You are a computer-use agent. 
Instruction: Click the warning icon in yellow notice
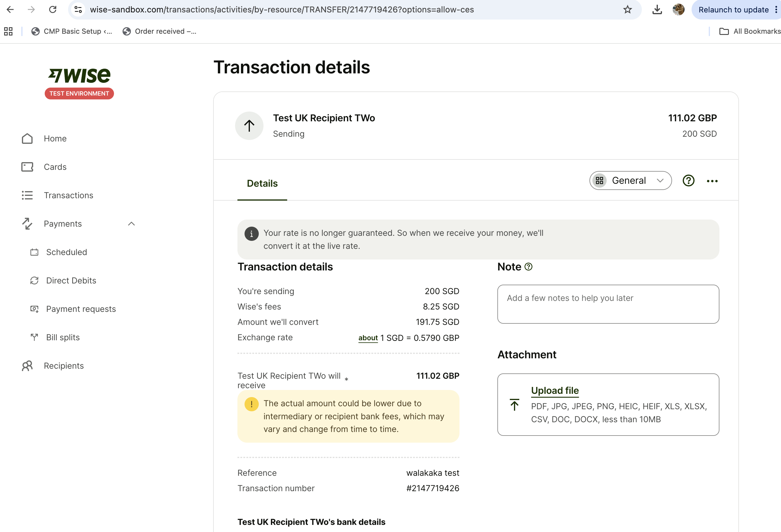(251, 404)
